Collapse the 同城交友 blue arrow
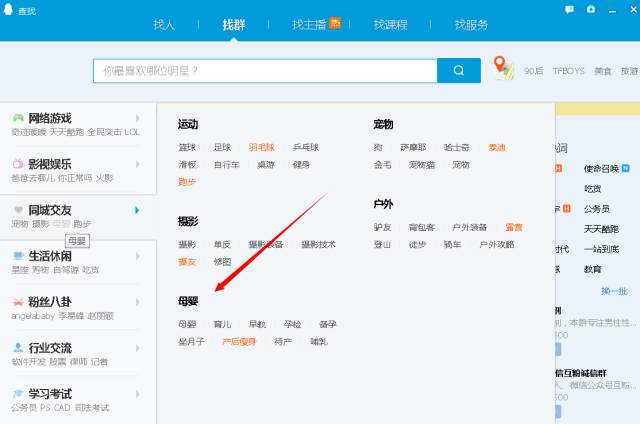Screen dimensions: 640x424 [x=137, y=210]
